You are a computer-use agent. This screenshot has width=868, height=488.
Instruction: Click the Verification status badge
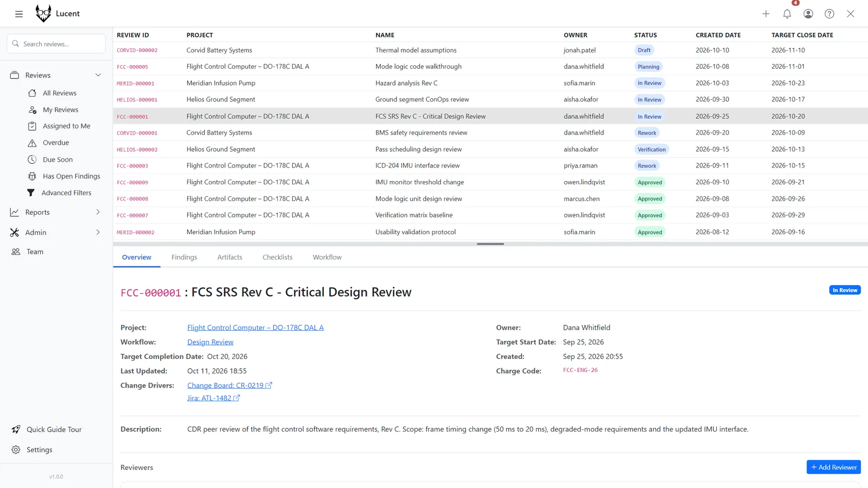pyautogui.click(x=652, y=150)
